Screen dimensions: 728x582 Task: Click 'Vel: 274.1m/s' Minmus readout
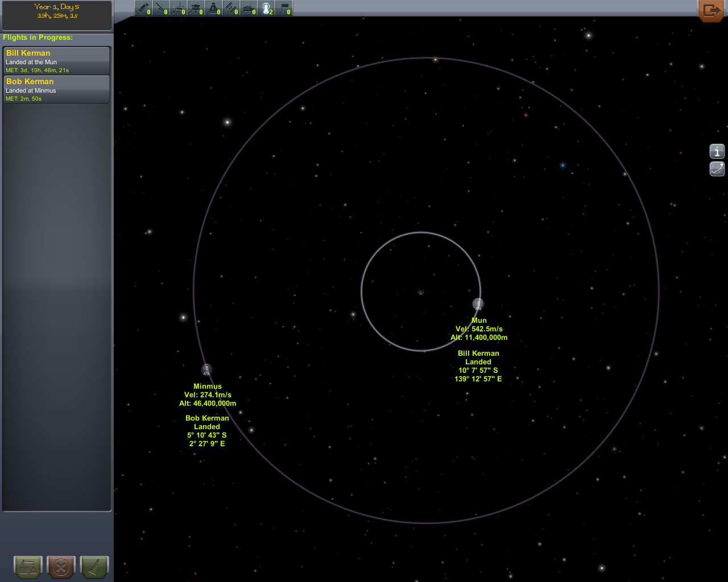[x=208, y=395]
